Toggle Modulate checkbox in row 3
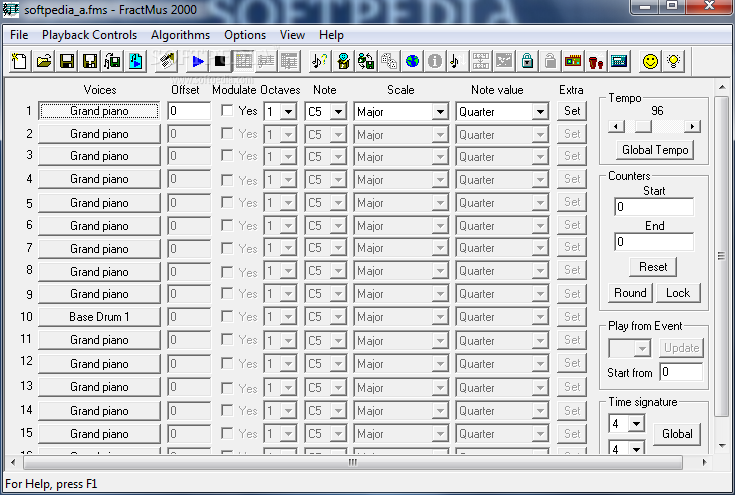 coord(227,156)
